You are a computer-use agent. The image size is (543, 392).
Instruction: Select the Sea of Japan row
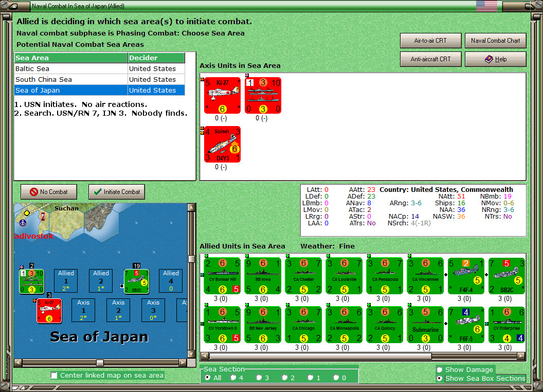click(100, 90)
